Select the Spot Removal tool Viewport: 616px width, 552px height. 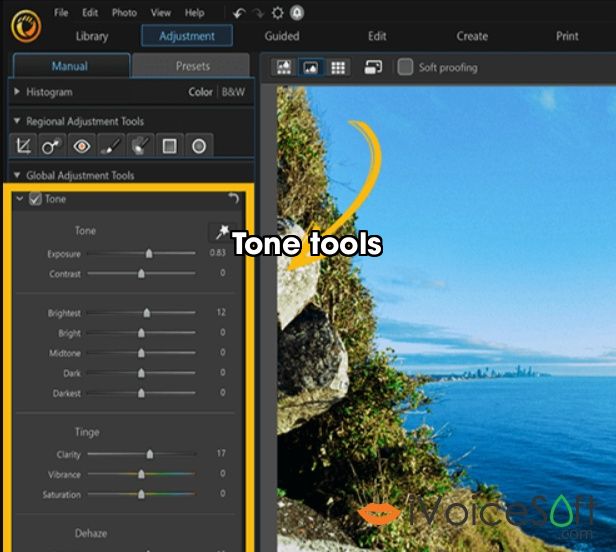pos(52,146)
